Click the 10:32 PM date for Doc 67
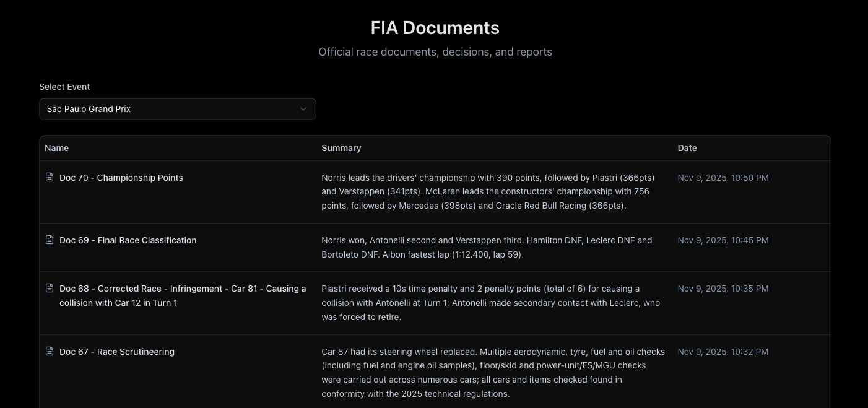 (x=723, y=352)
